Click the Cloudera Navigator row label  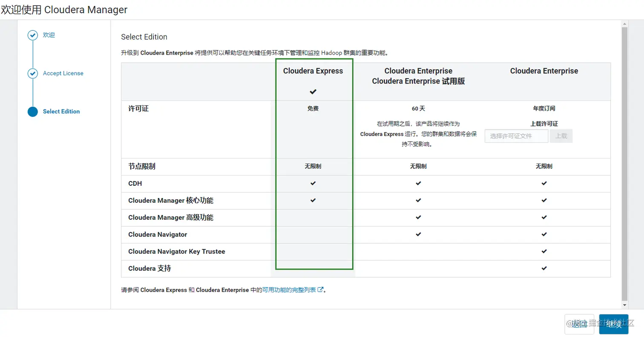click(158, 234)
